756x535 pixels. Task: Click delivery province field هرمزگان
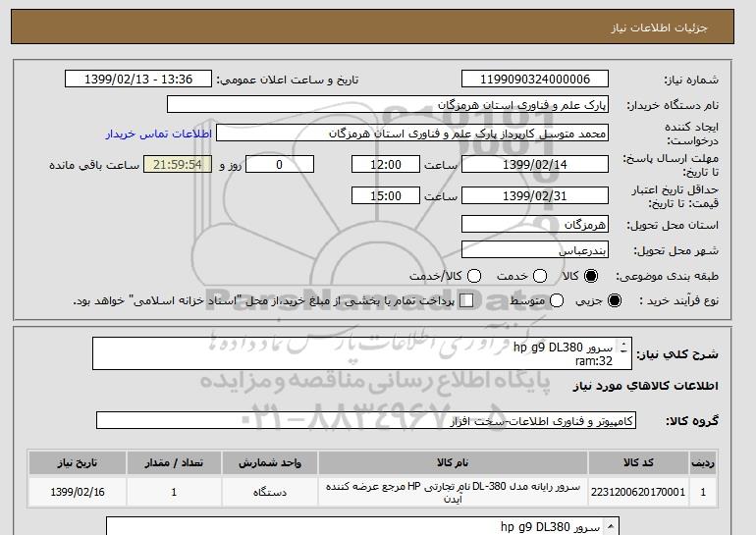coord(535,224)
